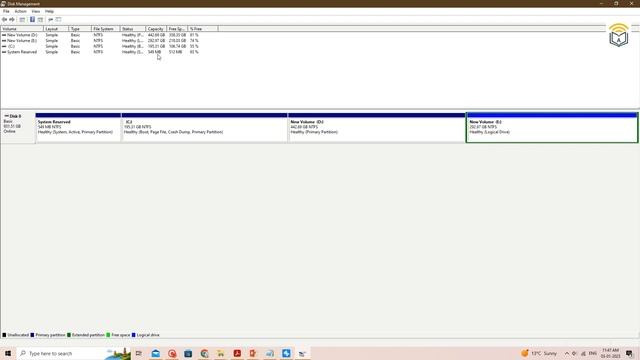Sort by the Volume column header
Viewport: 640px width, 360px height.
[22, 29]
